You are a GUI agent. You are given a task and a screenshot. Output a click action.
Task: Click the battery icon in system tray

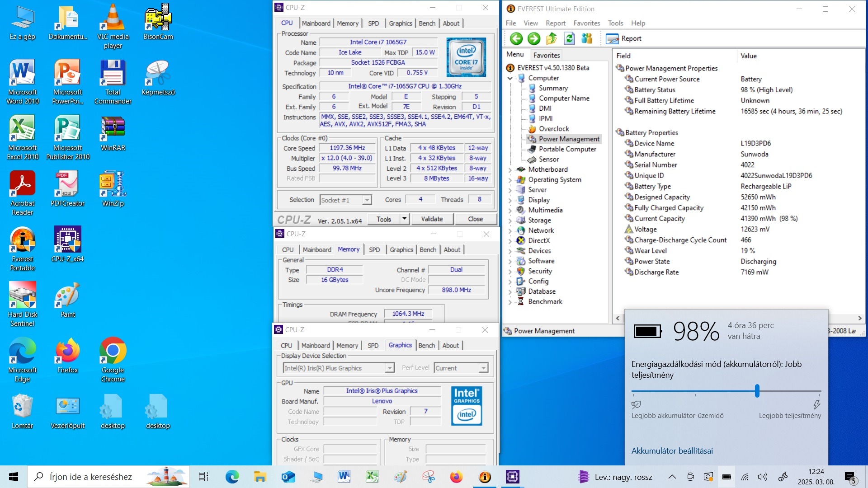(726, 477)
